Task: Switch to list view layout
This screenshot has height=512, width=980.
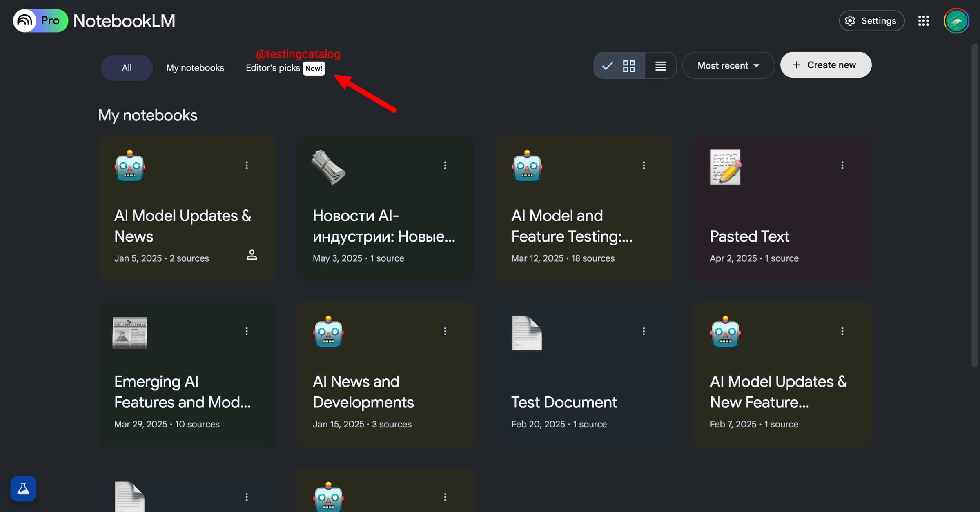Action: [x=660, y=65]
